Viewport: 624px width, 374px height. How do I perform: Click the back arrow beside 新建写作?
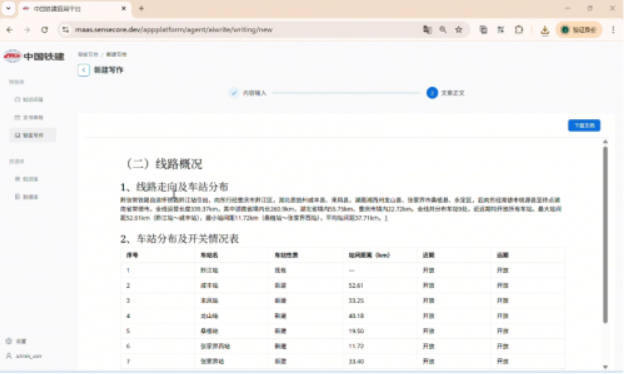point(84,70)
